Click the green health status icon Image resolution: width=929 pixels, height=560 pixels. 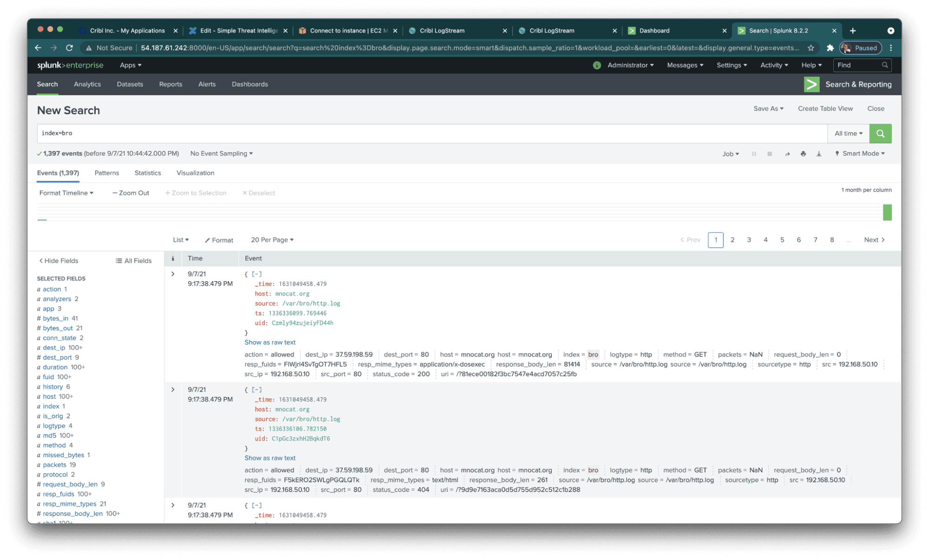[x=597, y=65]
